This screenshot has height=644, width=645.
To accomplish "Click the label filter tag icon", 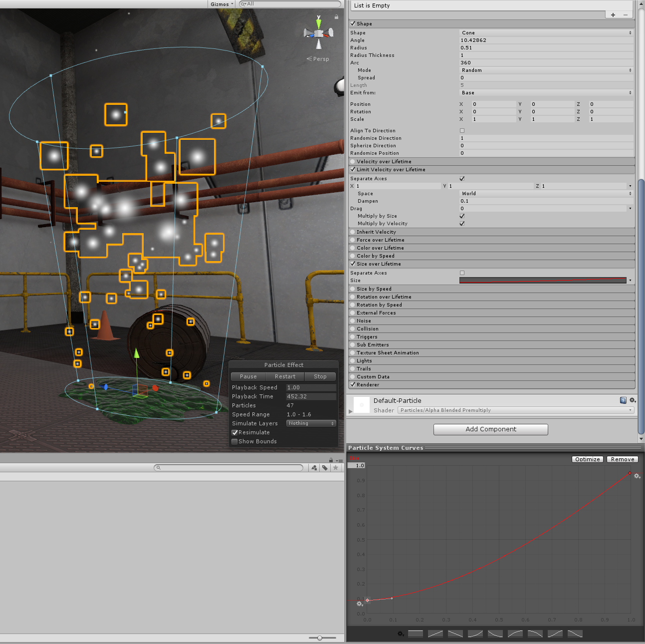I will (325, 467).
